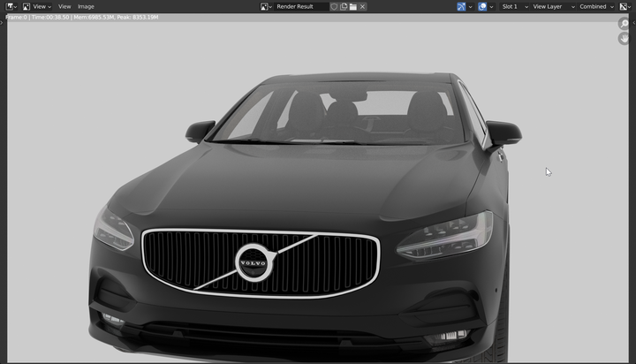Open the editor type selector

pos(11,6)
